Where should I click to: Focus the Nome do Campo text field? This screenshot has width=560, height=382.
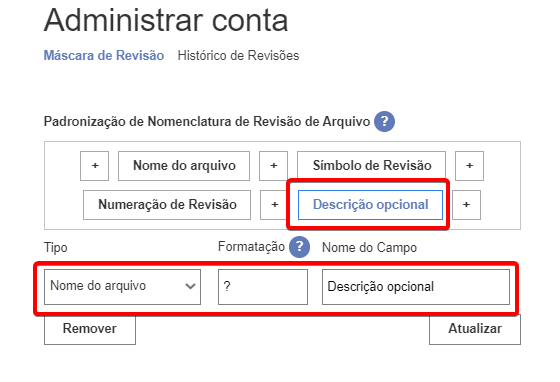point(416,287)
